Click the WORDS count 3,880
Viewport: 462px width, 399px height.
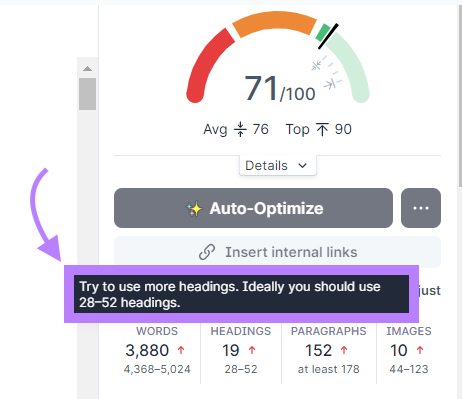[x=147, y=350]
